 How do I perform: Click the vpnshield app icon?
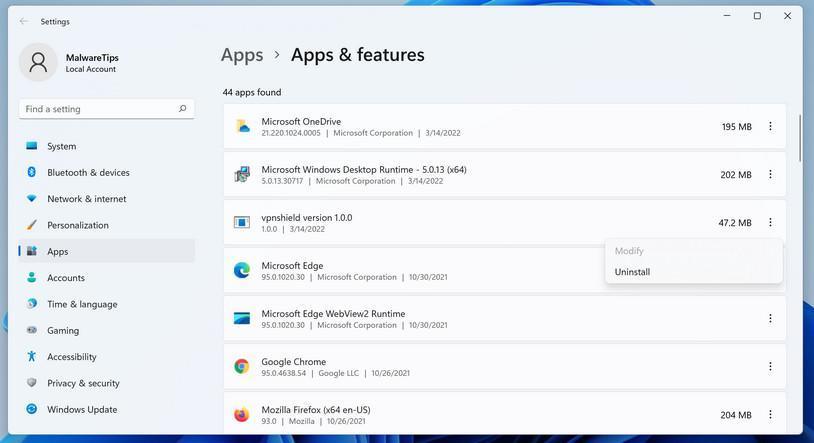[242, 222]
